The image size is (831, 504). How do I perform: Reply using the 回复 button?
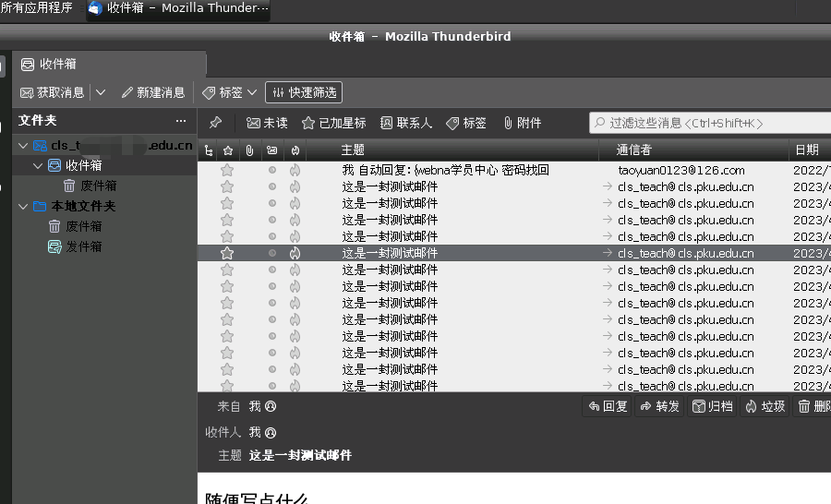(608, 406)
